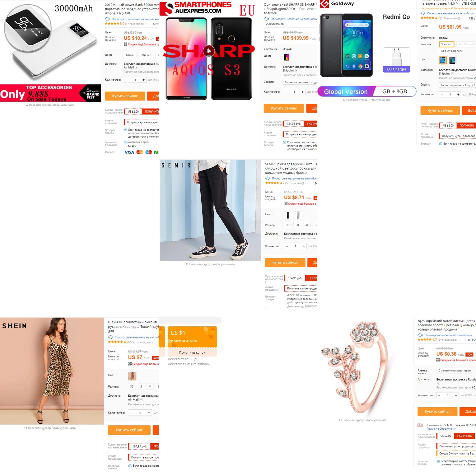Expand the Air Mail delivery dropdown for the power bank
This screenshot has height=476, width=476.
tap(136, 68)
